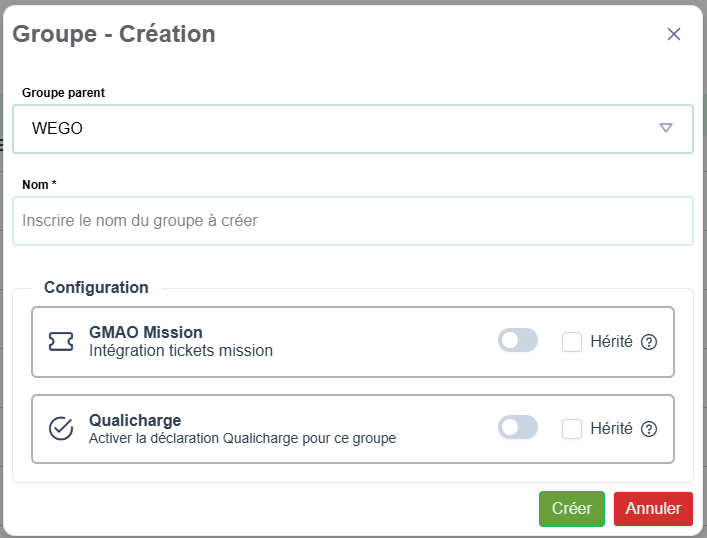Enable the GMAO Mission toggle switch
This screenshot has height=538, width=707.
pos(518,341)
